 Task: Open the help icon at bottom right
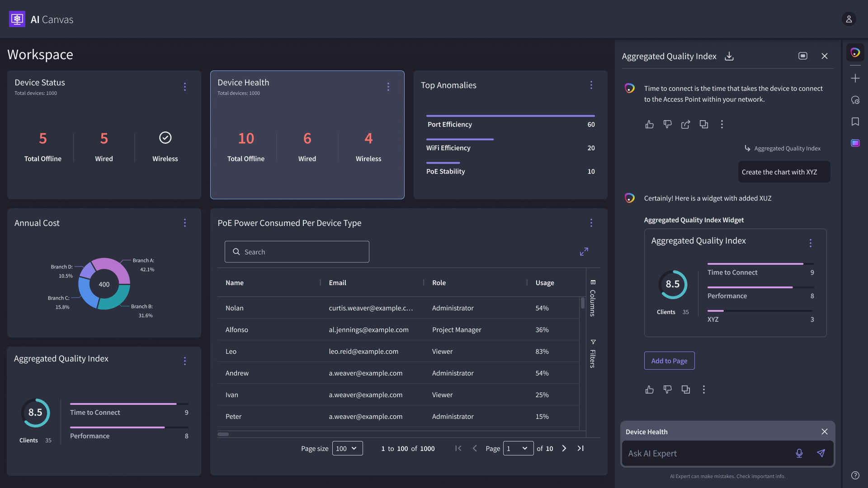[x=855, y=475]
